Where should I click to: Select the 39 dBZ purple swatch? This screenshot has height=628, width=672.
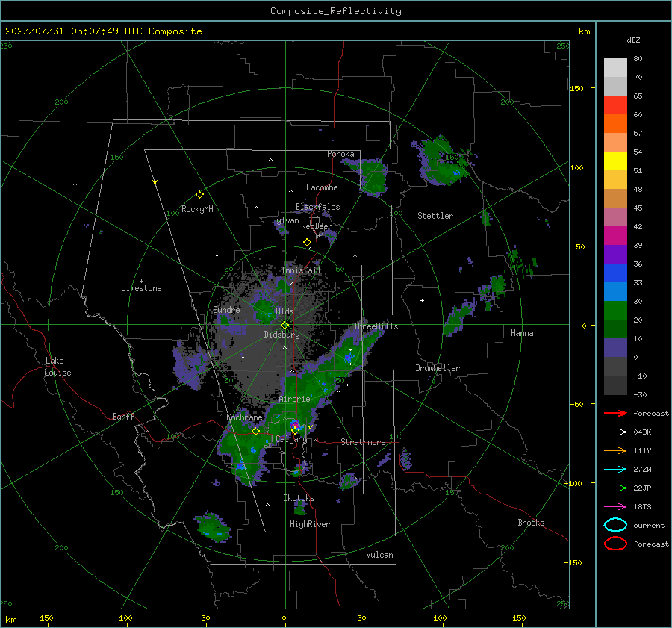(615, 254)
